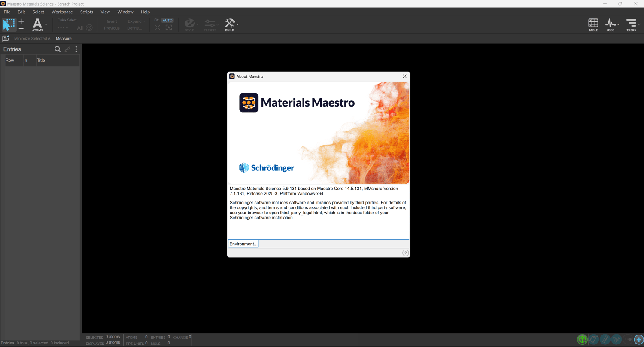
Task: Open the BUILD dropdown arrow
Action: (237, 24)
